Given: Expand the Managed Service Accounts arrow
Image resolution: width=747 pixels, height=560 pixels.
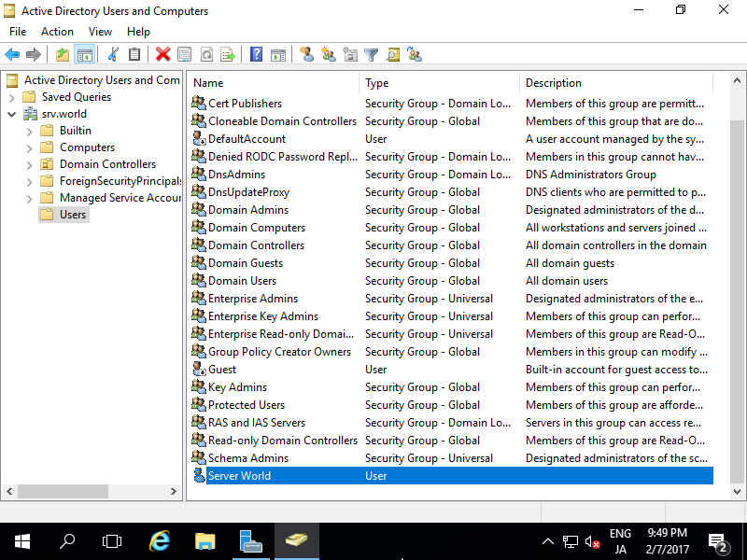Looking at the screenshot, I should click(x=30, y=198).
